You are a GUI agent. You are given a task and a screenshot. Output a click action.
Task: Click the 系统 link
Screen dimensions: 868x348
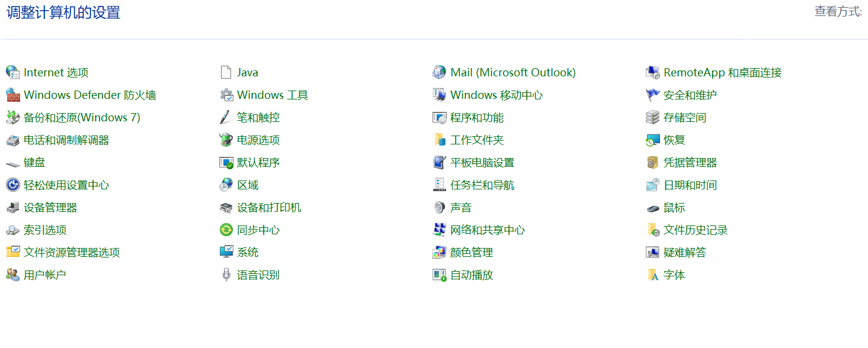coord(248,252)
